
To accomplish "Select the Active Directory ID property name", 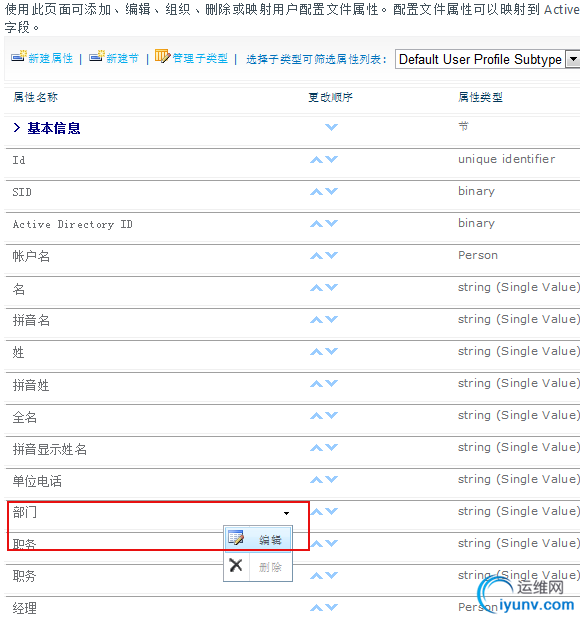I will 72,224.
